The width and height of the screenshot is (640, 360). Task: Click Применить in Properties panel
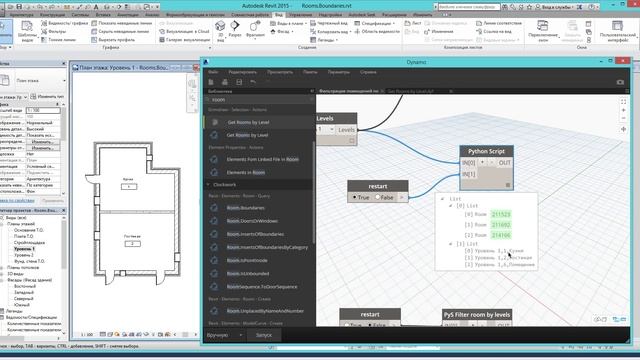click(53, 200)
